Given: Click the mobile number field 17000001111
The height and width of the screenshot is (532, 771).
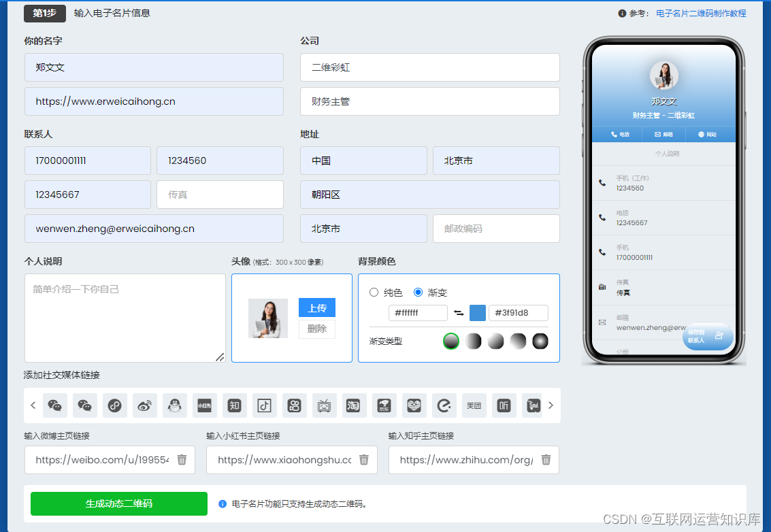Looking at the screenshot, I should tap(88, 161).
